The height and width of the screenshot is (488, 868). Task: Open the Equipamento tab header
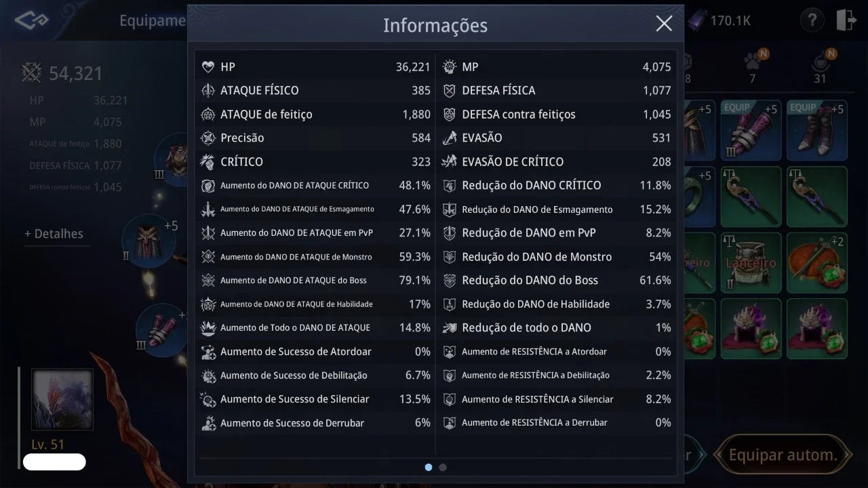pyautogui.click(x=152, y=20)
